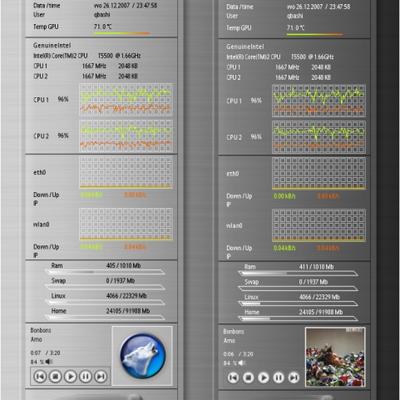This screenshot has width=400, height=400.
Task: Click the play button in the dark right panel
Action: (263, 378)
